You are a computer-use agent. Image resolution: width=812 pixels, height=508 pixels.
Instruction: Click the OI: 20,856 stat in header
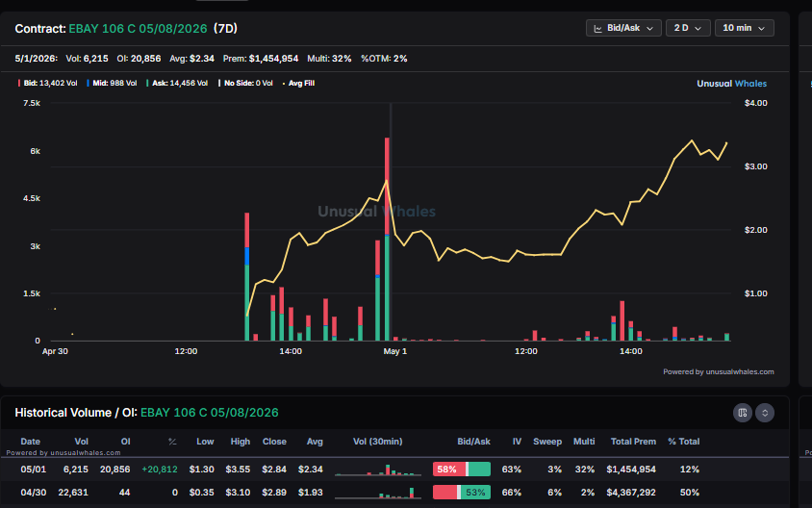(139, 59)
